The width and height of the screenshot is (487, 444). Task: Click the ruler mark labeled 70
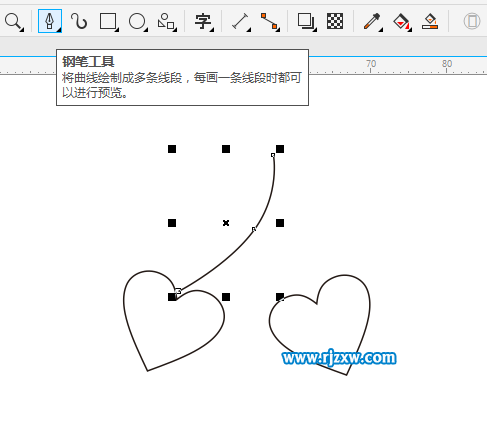pos(371,64)
